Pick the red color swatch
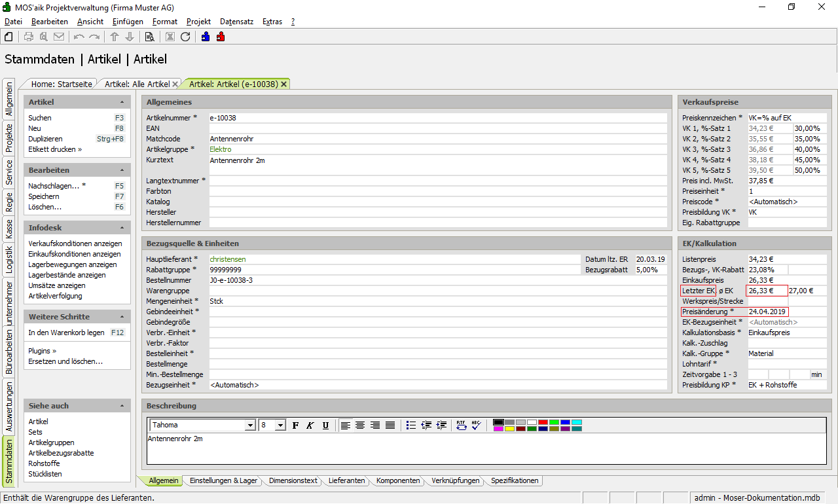Viewport: 838px width, 504px height. pos(543,422)
